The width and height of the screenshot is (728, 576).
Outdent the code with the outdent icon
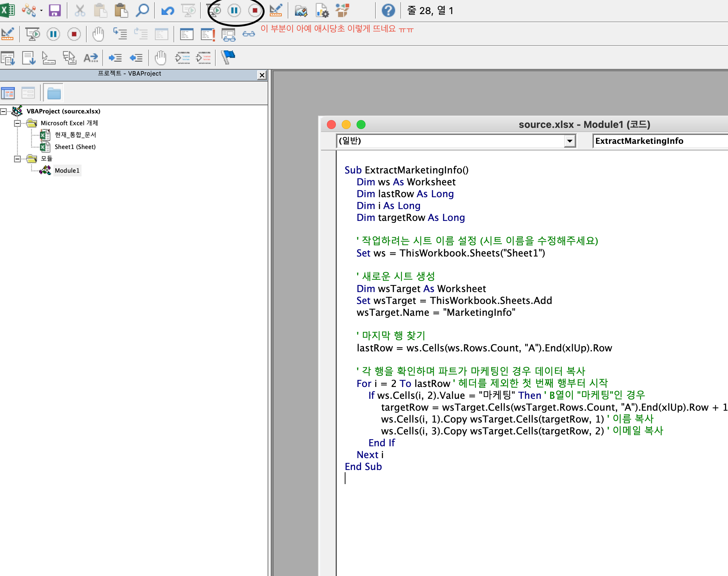(136, 58)
